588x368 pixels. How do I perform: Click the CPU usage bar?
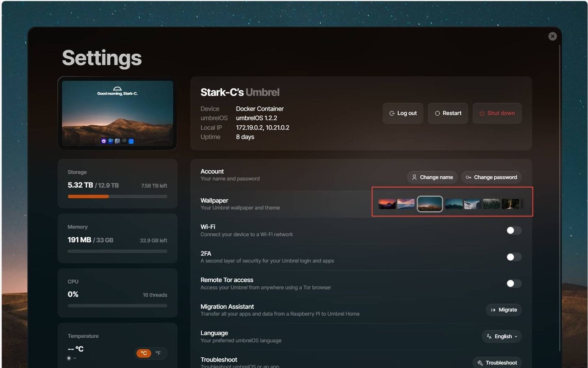[x=118, y=306]
